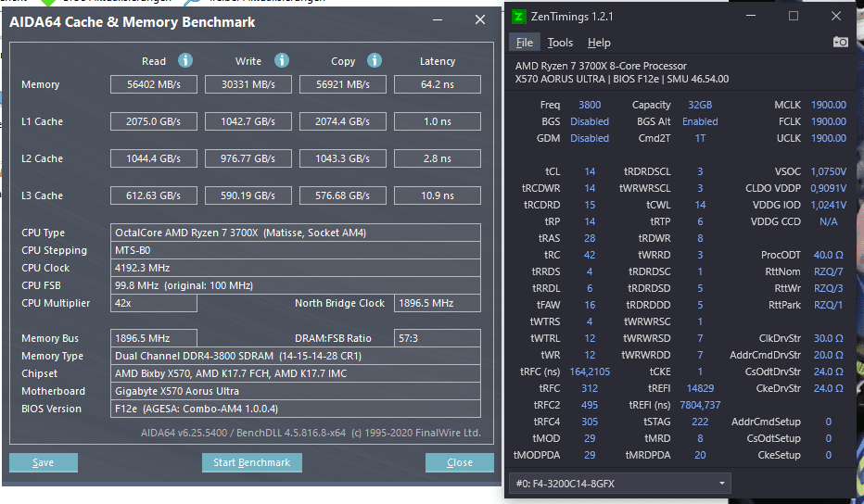Screen dimensions: 864x504
Task: Click Start Benchmark in AIDA64
Action: pyautogui.click(x=252, y=462)
